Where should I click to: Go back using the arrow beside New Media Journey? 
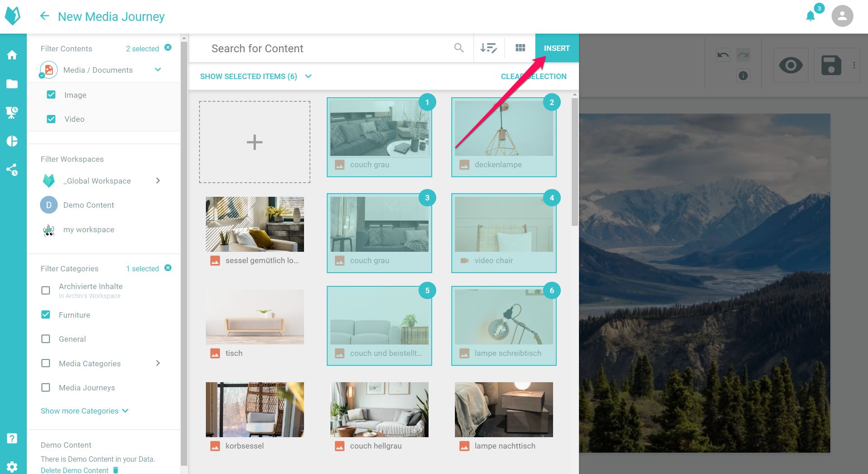pos(44,16)
